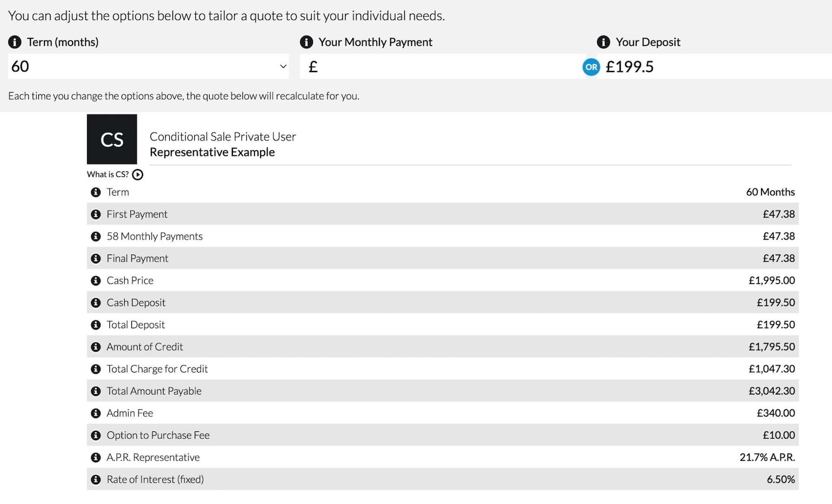Click info icon for Final Payment row
The image size is (832, 504).
coord(96,258)
